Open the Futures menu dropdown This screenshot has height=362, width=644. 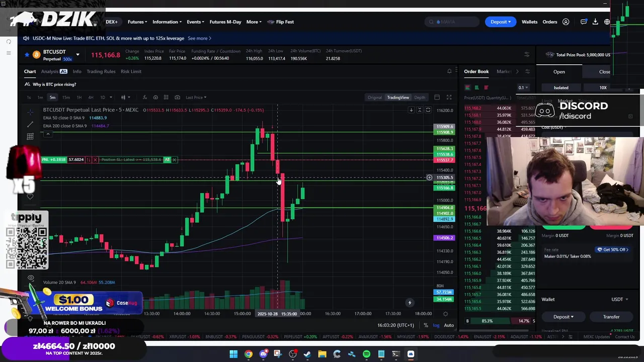click(137, 22)
